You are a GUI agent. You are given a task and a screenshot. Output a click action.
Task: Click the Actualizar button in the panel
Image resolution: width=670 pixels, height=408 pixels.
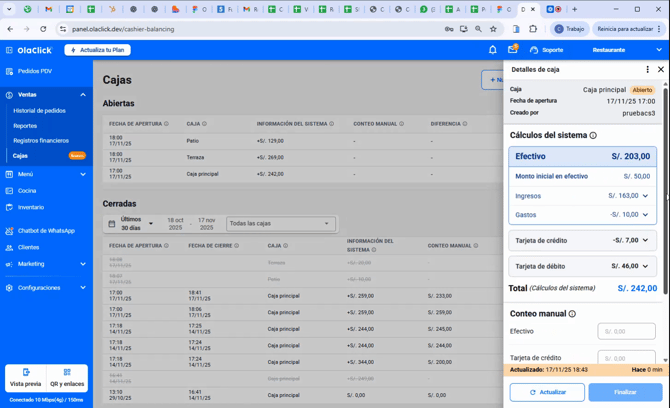click(x=547, y=392)
